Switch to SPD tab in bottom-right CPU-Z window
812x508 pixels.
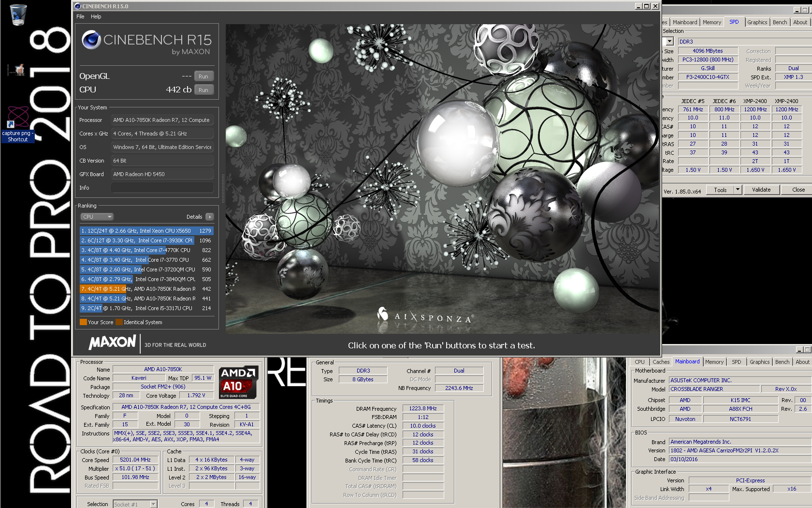[736, 362]
